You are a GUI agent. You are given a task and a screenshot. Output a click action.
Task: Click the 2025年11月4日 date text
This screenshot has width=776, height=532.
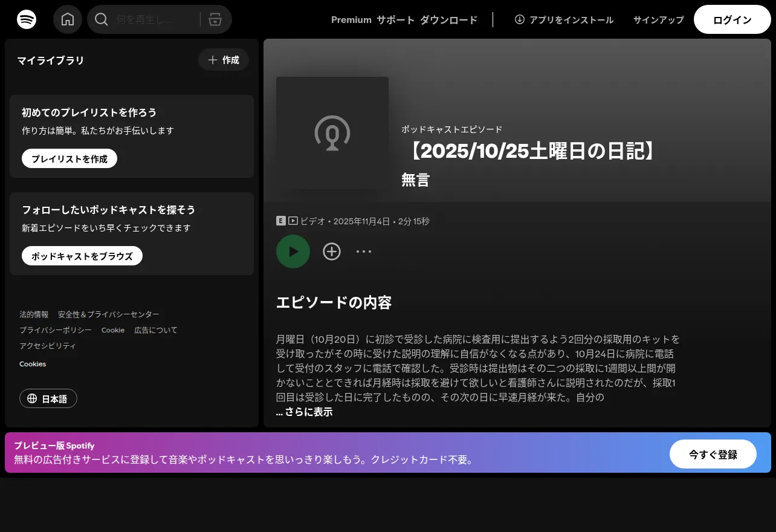362,221
